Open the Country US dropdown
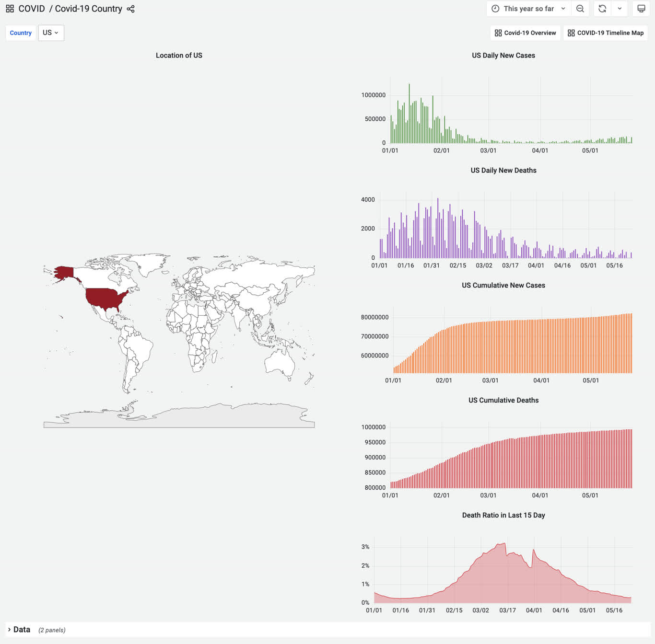The width and height of the screenshot is (655, 644). click(x=51, y=33)
